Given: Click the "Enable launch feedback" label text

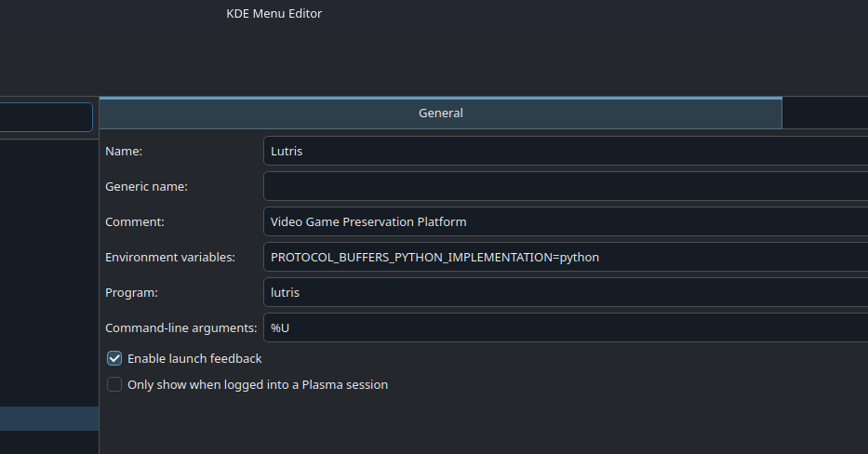Looking at the screenshot, I should click(x=194, y=358).
